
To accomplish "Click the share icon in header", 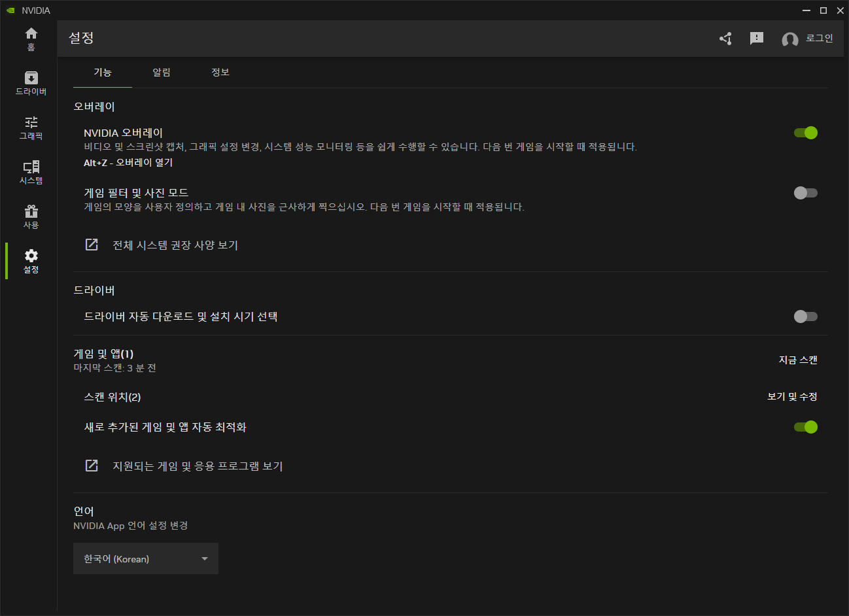I will tap(725, 39).
